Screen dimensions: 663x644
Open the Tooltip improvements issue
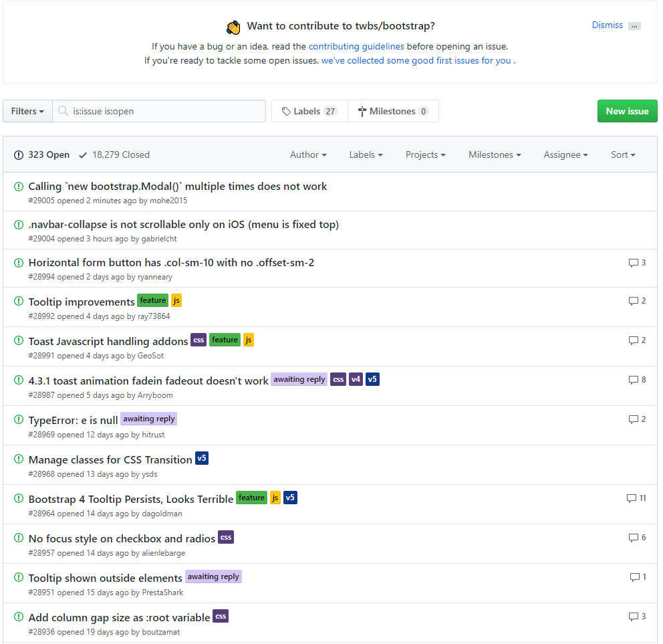click(x=82, y=302)
